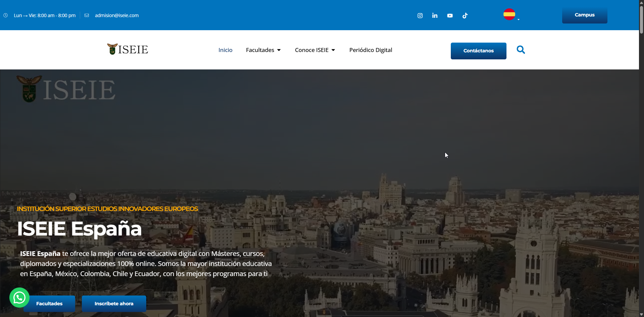Screen dimensions: 644x317
Task: Start a WhatsApp chat via floating icon
Action: 19,297
